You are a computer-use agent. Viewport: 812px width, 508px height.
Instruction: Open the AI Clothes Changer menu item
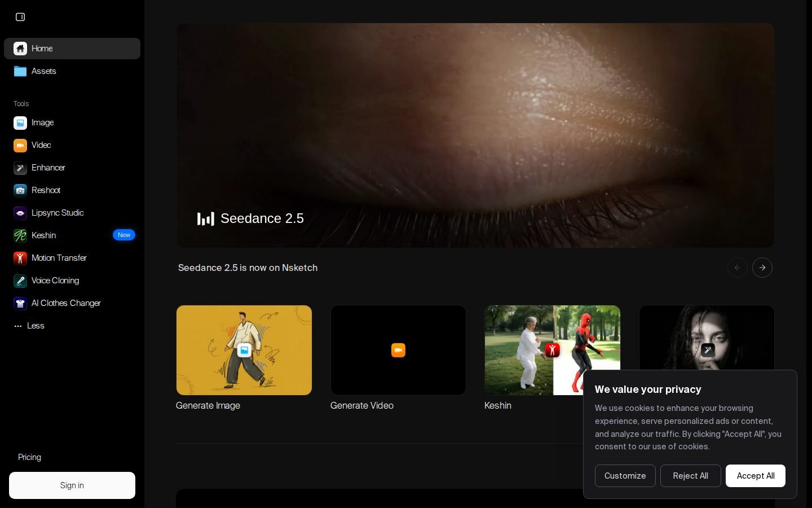[72, 303]
